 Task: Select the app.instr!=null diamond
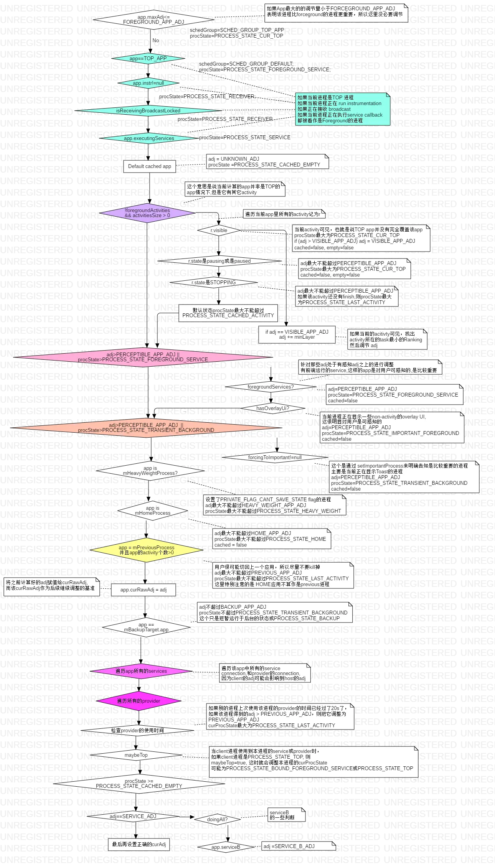click(x=148, y=83)
